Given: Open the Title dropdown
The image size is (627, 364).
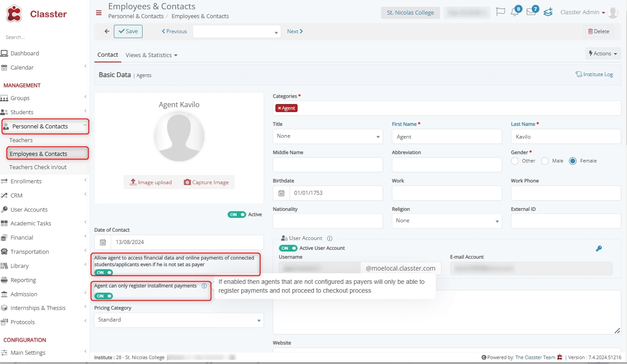Looking at the screenshot, I should pos(328,136).
